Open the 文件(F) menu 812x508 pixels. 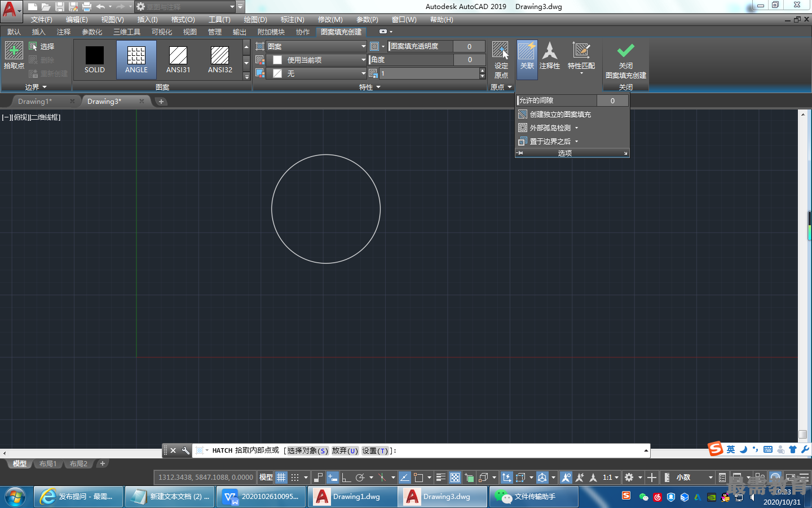pos(42,19)
